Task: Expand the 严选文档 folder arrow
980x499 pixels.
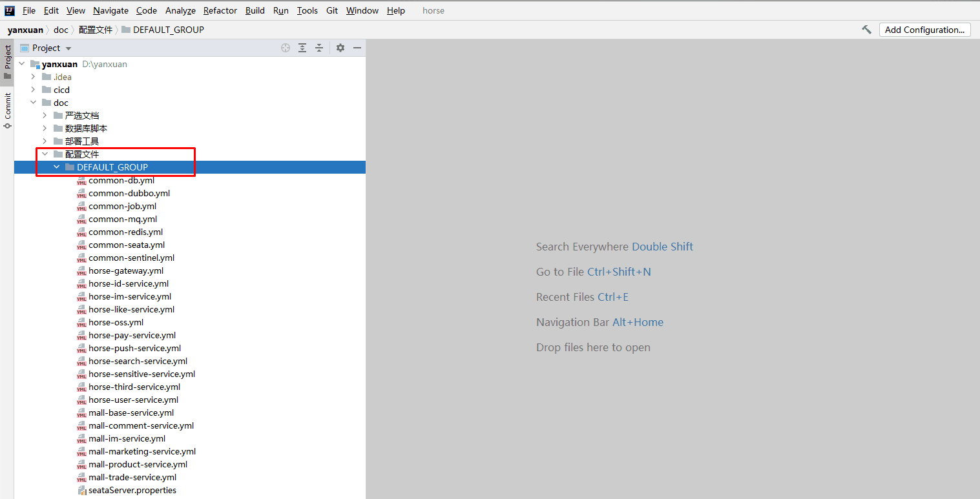Action: (45, 116)
